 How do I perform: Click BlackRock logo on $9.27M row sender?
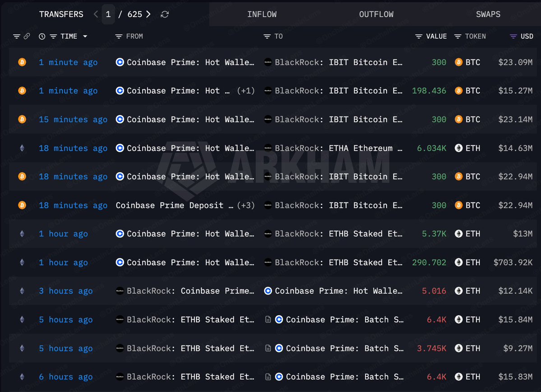(x=120, y=348)
